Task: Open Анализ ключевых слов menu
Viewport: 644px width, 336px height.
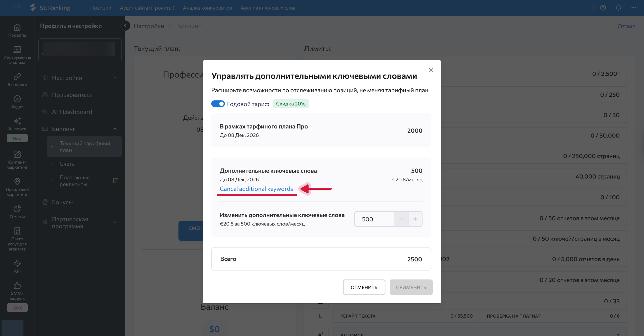Action: (268, 8)
